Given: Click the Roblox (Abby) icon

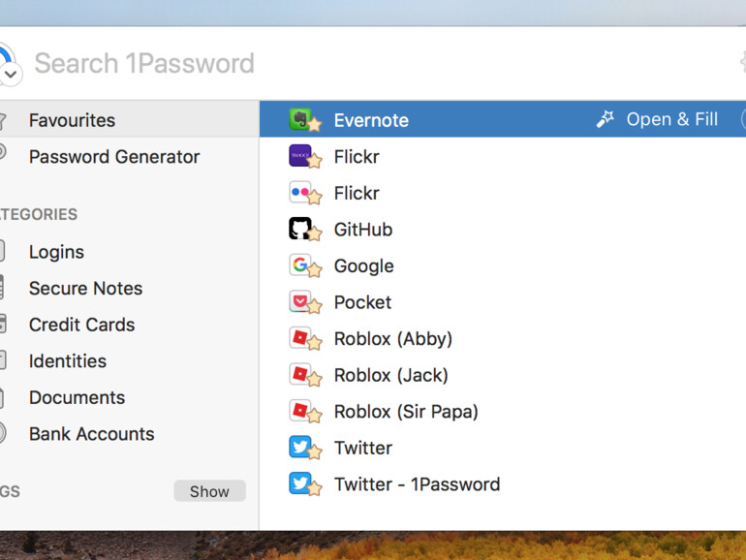Looking at the screenshot, I should pos(301,338).
